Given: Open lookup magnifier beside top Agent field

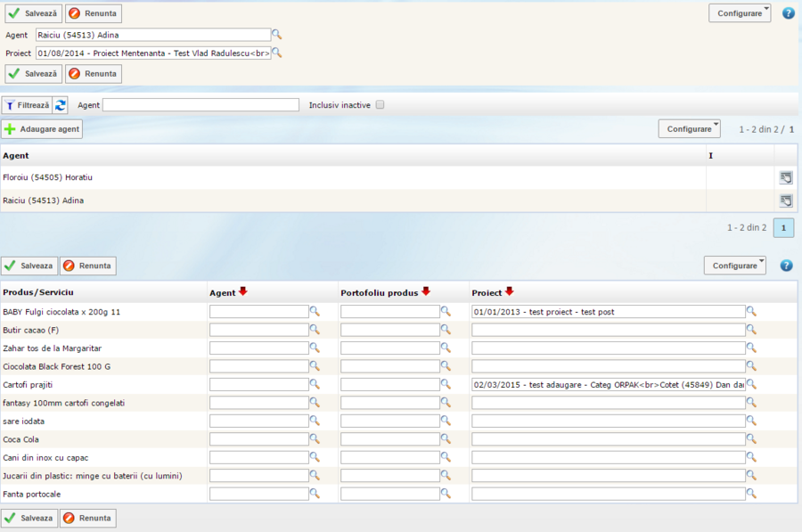Looking at the screenshot, I should [276, 35].
